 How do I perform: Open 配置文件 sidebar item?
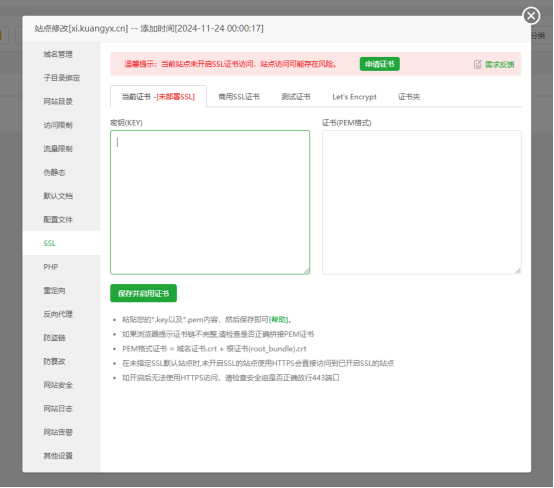pyautogui.click(x=61, y=219)
